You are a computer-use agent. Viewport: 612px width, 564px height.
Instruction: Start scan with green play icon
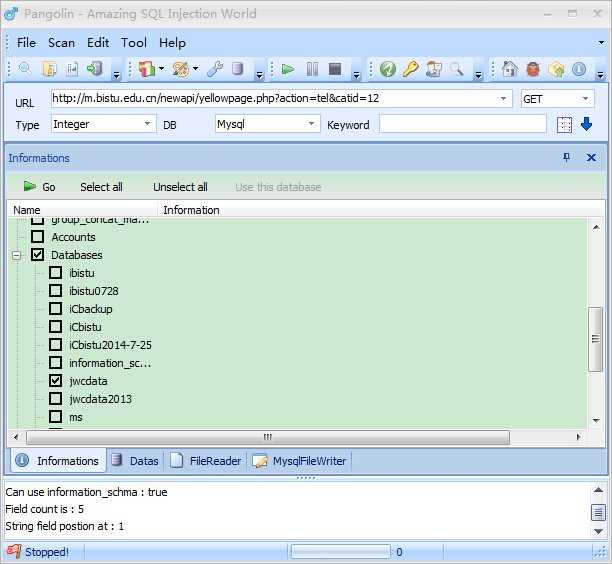(x=288, y=69)
